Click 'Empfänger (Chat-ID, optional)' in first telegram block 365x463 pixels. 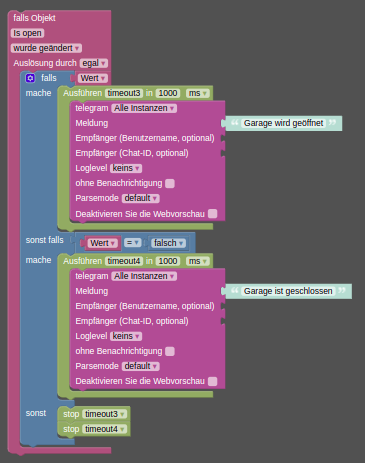point(132,153)
